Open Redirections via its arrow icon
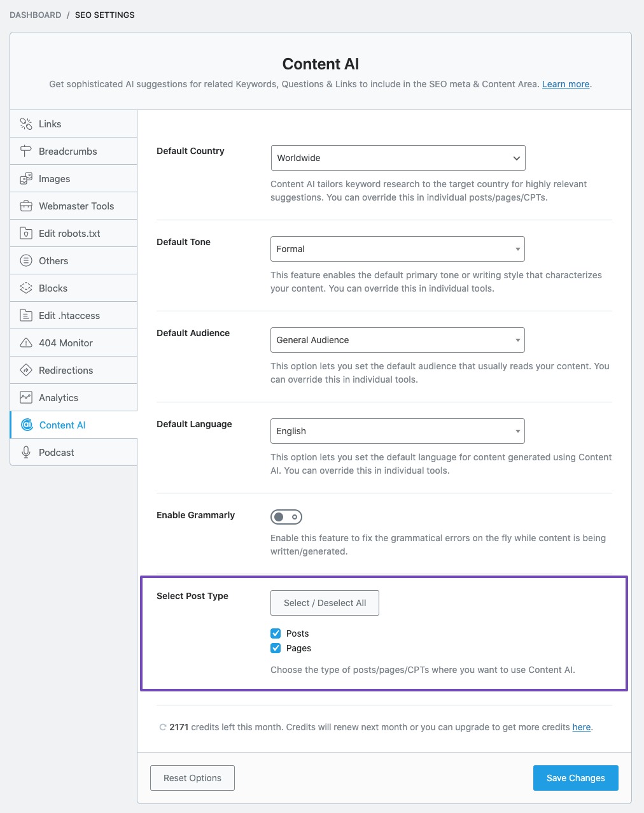This screenshot has width=644, height=813. (x=26, y=370)
